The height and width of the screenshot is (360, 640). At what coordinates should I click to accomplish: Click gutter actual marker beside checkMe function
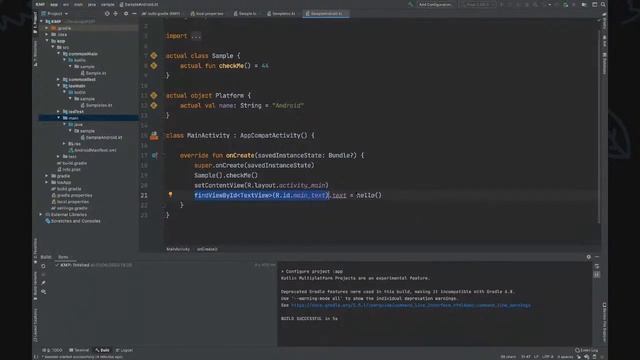pyautogui.click(x=154, y=65)
